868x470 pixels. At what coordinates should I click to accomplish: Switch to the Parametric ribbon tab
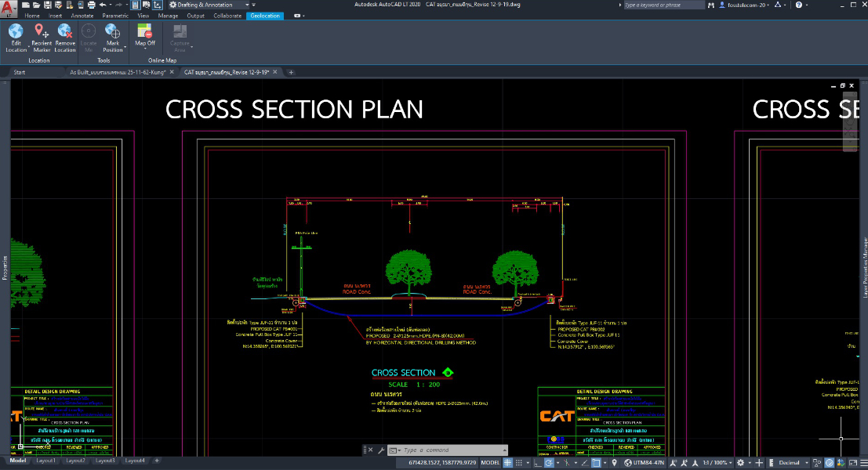pos(115,16)
